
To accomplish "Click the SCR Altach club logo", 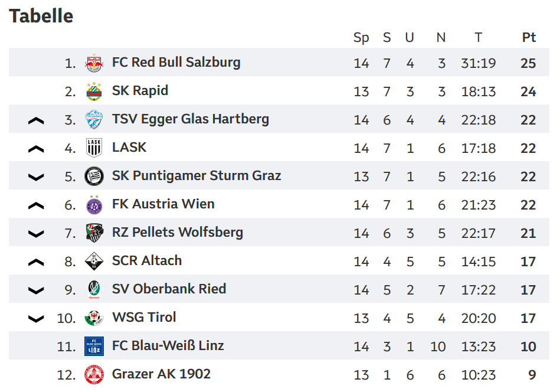I will click(94, 261).
